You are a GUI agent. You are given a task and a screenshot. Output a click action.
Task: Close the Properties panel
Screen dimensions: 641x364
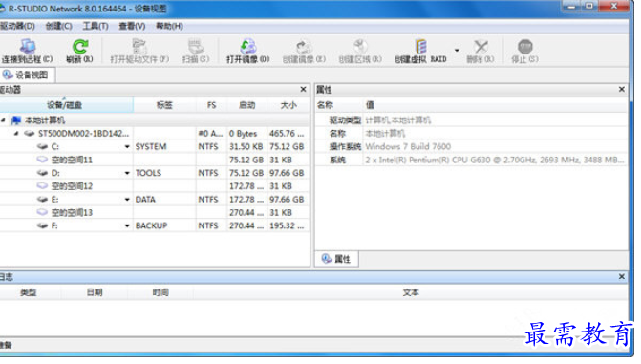tap(622, 89)
